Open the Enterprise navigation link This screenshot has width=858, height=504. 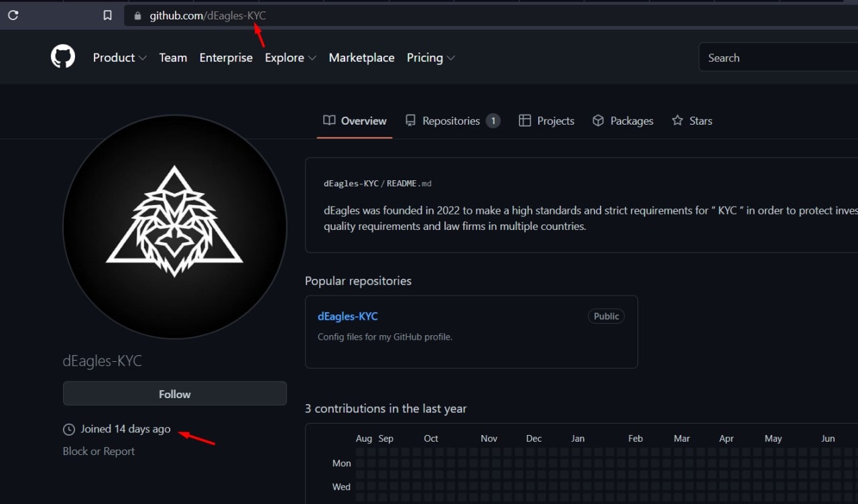pyautogui.click(x=226, y=58)
